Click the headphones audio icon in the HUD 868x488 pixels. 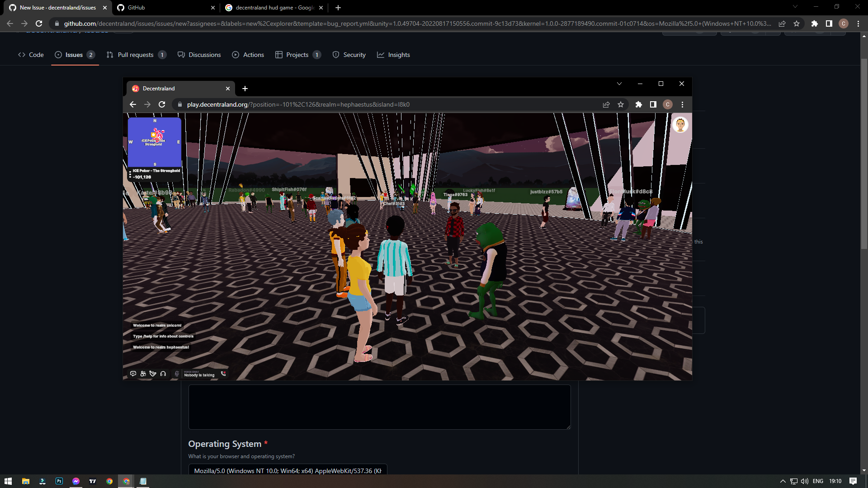click(163, 374)
